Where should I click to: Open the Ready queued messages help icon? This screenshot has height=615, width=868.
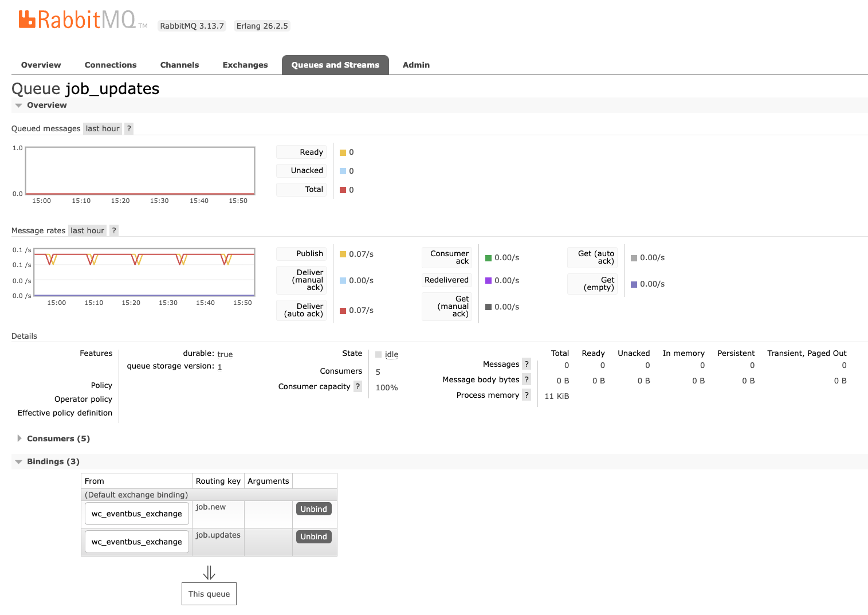[x=128, y=128]
